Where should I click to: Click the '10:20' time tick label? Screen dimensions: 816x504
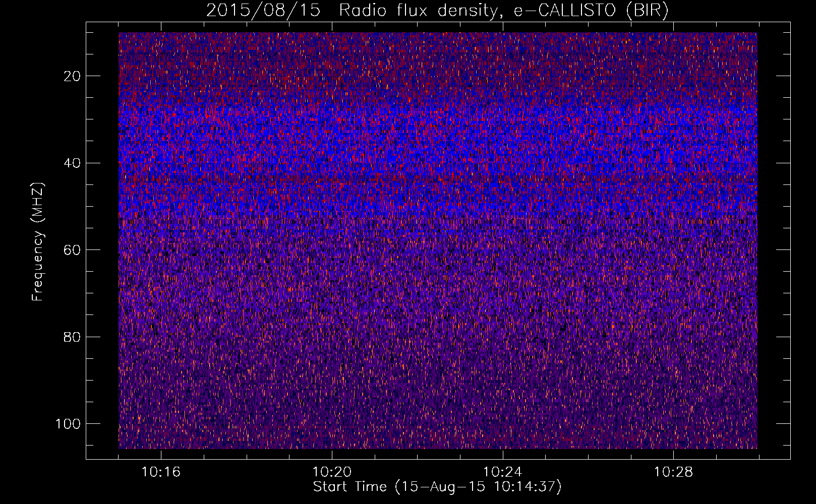coord(332,472)
